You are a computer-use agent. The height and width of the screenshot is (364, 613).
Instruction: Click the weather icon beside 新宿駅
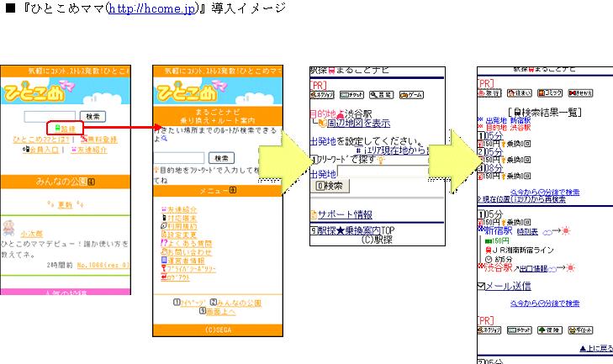pos(557,231)
